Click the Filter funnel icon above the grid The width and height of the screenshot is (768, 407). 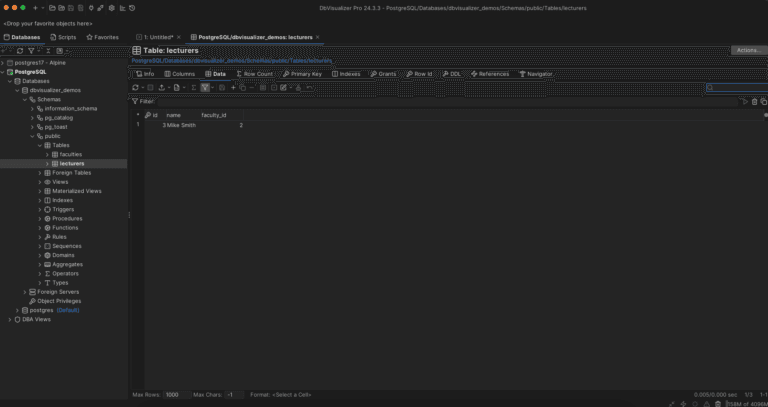click(134, 101)
